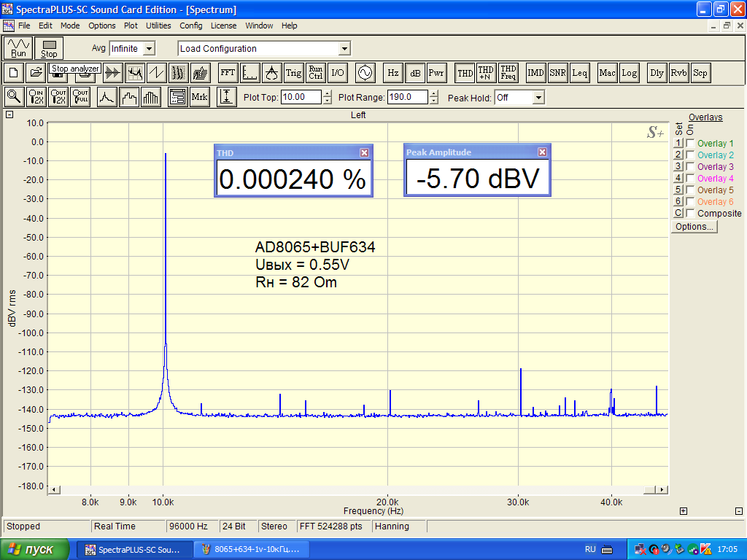Open the Utilities menu

[158, 26]
